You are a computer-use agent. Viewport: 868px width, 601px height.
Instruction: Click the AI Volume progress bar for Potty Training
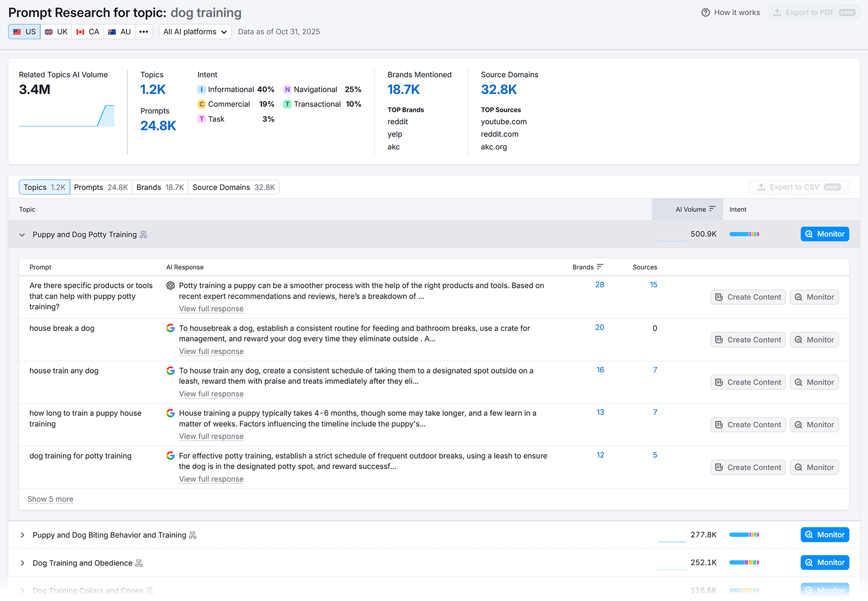pyautogui.click(x=744, y=234)
